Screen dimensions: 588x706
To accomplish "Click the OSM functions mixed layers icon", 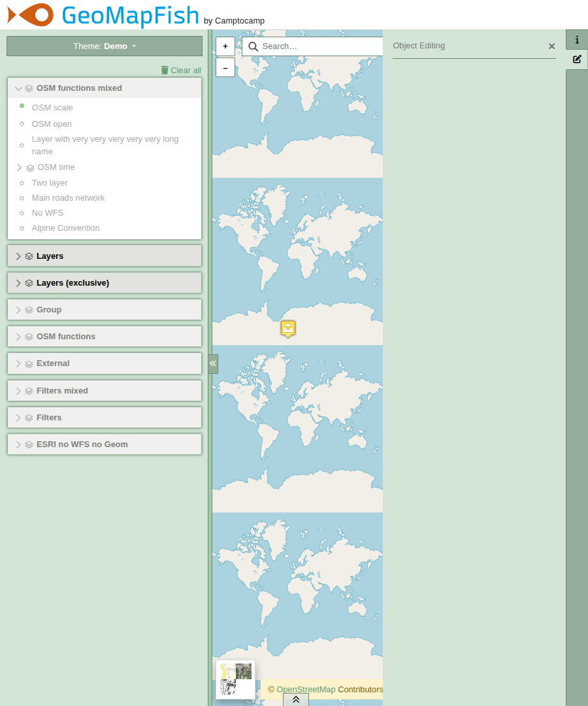I will (29, 88).
